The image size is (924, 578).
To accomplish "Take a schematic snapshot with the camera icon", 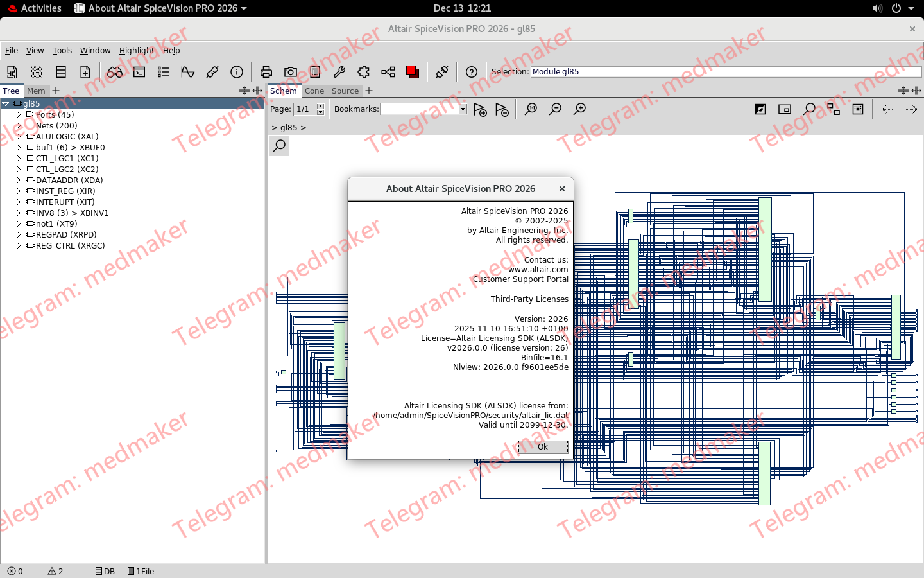I will (291, 72).
